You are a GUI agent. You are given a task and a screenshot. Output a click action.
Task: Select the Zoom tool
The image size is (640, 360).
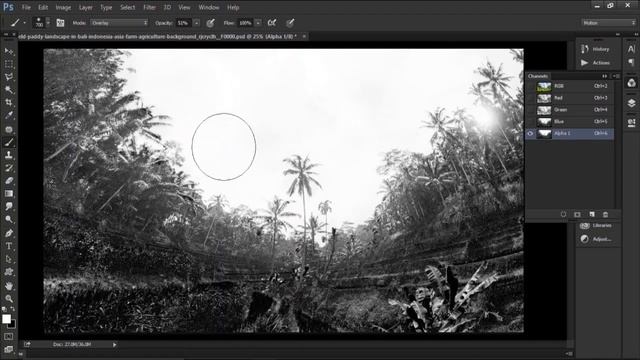pos(9,298)
